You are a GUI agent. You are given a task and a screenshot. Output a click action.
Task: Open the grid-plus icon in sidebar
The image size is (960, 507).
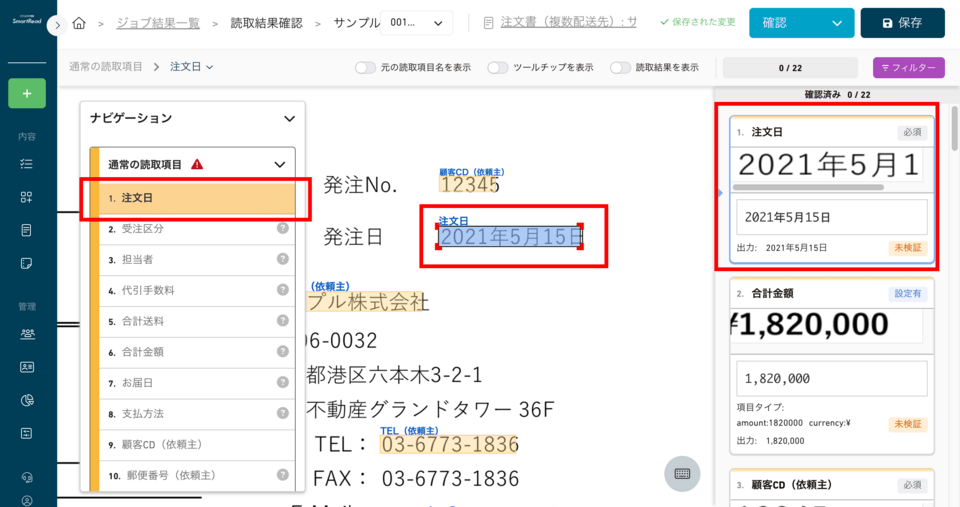[26, 197]
